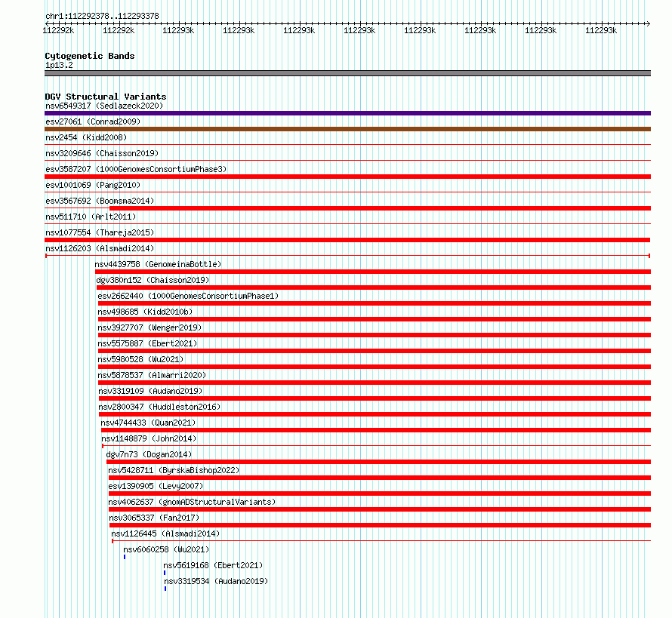Image resolution: width=672 pixels, height=618 pixels.
Task: Click the nsv6549317 (Sedlazeck2020) label
Action: click(x=104, y=106)
